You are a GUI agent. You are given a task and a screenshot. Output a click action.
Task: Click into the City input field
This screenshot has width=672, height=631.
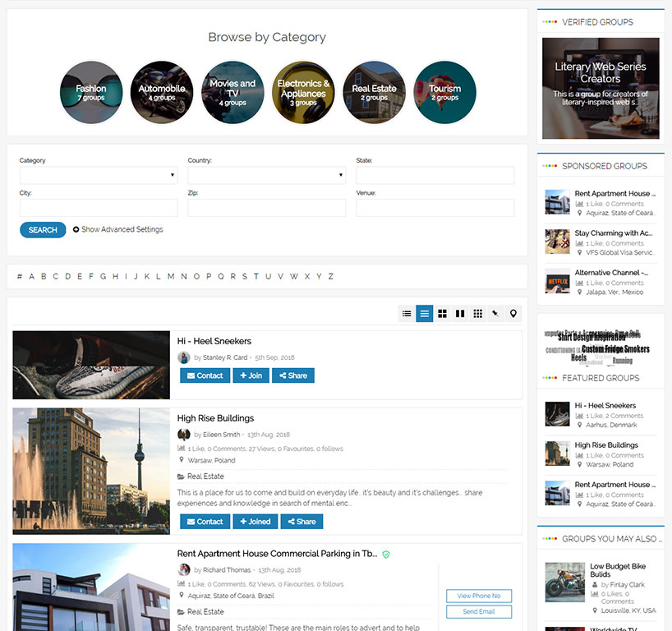tap(98, 208)
